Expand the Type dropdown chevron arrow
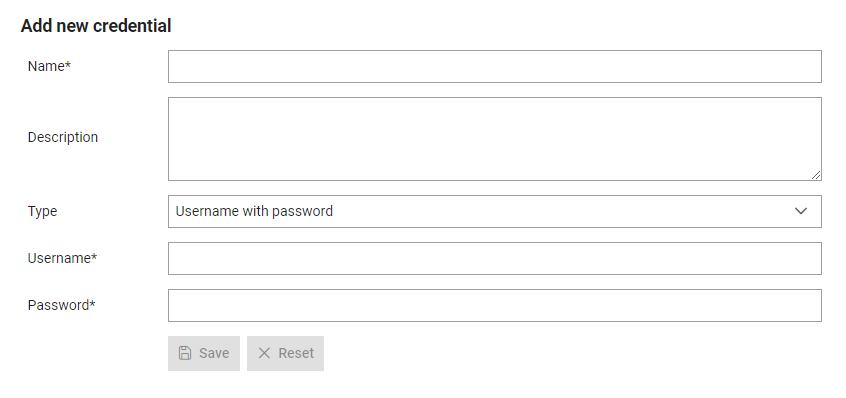Viewport: 846px width, 398px height. coord(801,211)
